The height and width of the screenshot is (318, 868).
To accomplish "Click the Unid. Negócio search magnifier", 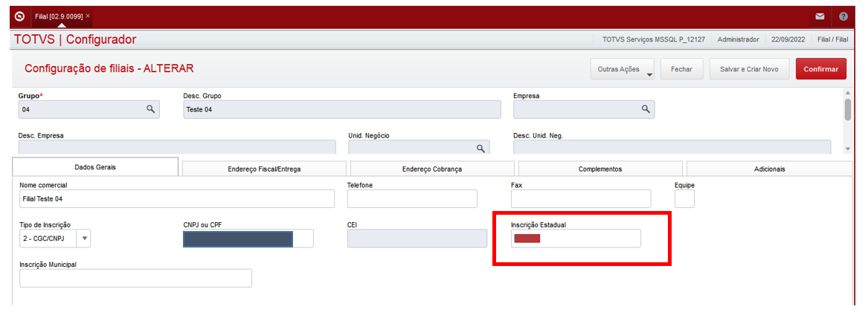I will (x=480, y=148).
